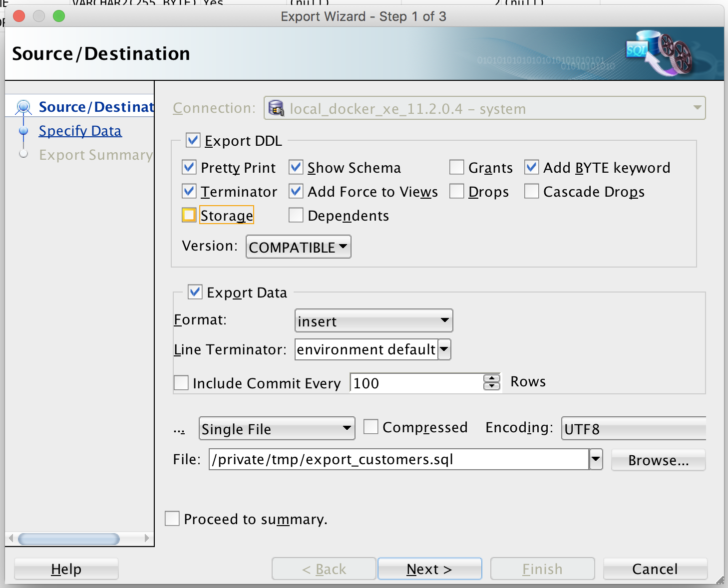The width and height of the screenshot is (728, 588).
Task: Check the Compressed option
Action: (371, 427)
